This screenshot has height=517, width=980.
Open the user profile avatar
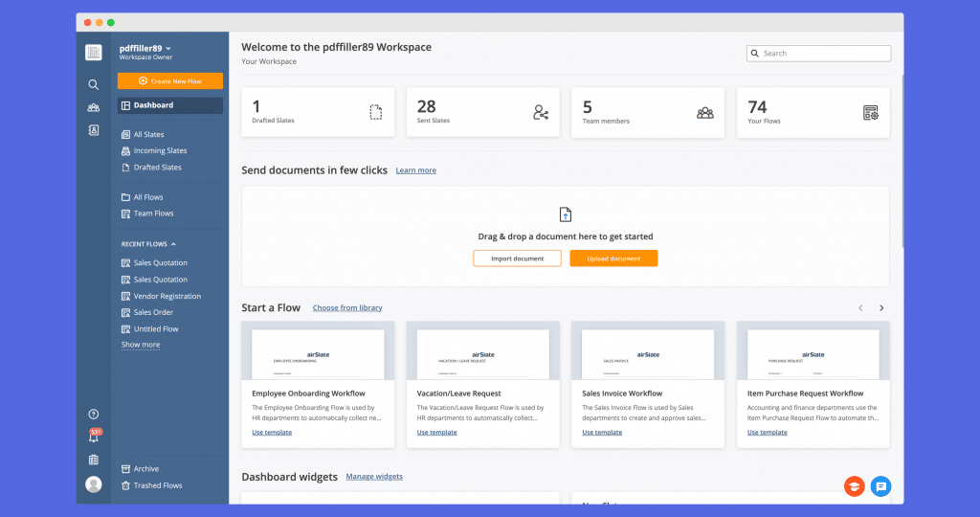(x=93, y=483)
